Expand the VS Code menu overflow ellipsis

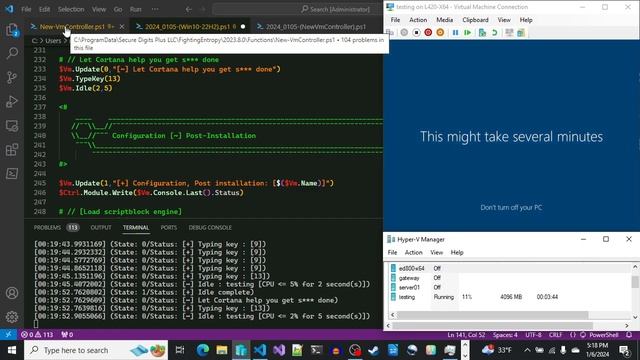[155, 9]
